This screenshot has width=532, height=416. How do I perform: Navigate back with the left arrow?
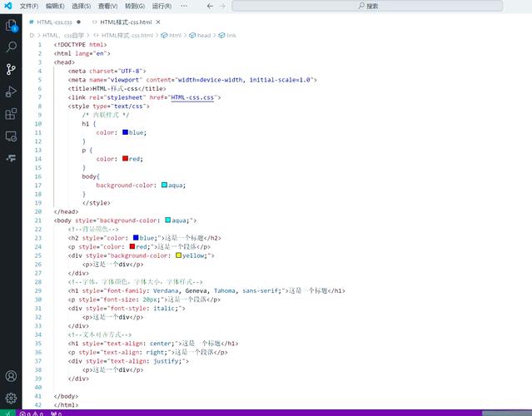[209, 6]
